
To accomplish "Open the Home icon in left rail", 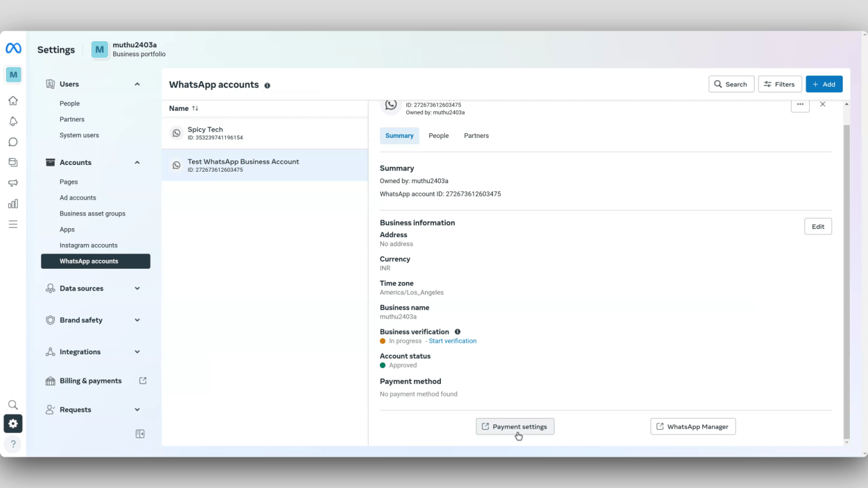I will click(x=13, y=101).
